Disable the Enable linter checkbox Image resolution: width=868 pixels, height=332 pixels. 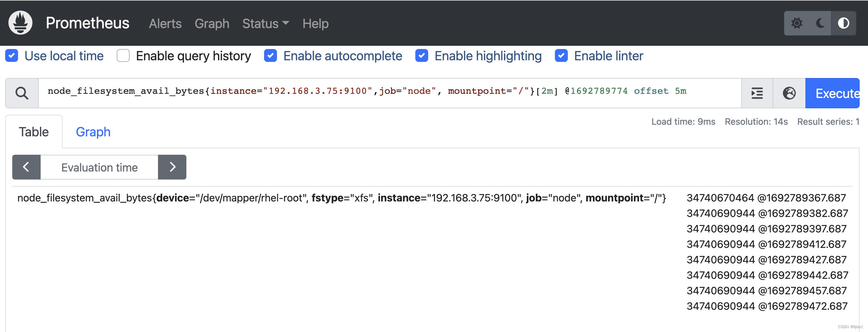click(x=561, y=55)
